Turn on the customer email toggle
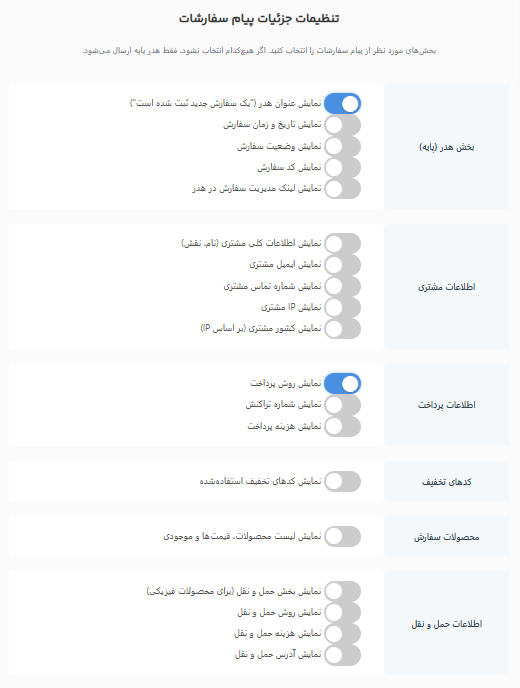 [x=342, y=265]
